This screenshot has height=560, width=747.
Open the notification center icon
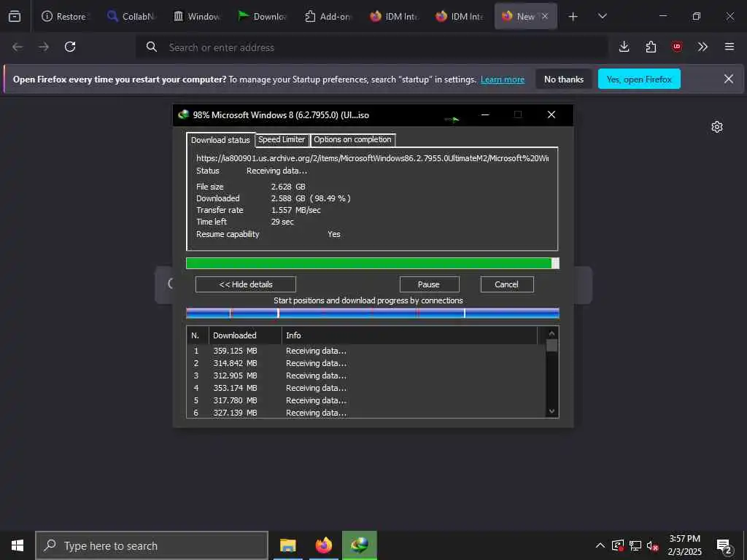point(724,547)
